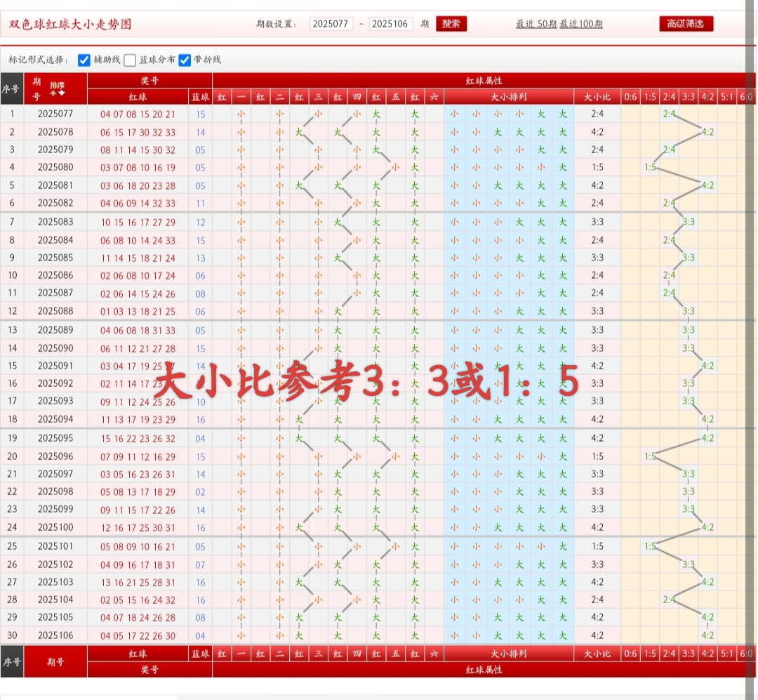Select the blue ball value 15 of 2025077
The image size is (758, 700).
[x=199, y=114]
